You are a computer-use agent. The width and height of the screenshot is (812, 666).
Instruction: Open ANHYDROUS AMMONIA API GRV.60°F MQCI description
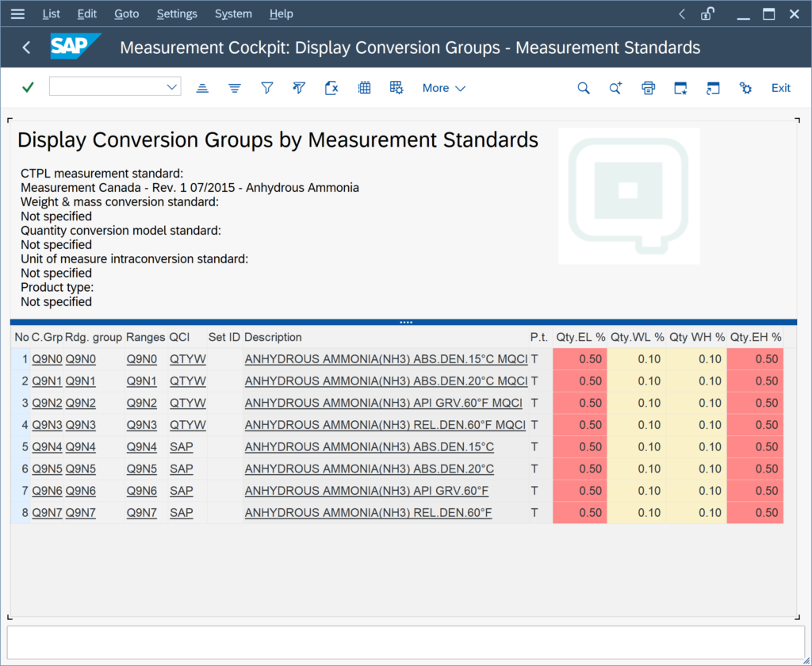tap(384, 403)
